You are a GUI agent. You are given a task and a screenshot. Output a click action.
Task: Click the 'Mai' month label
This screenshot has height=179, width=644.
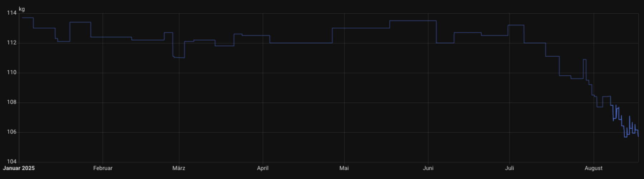344,168
